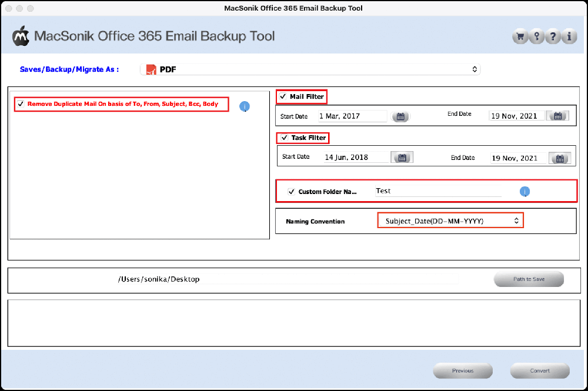588x391 pixels.
Task: Uncheck Remove Duplicate Mail checkbox
Action: [21, 104]
